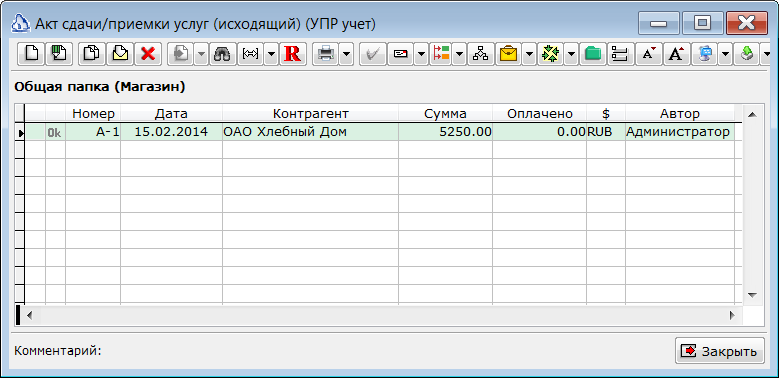Viewport: 779px width, 378px height.
Task: Click the Общая папка (Магазин) folder label
Action: [100, 87]
